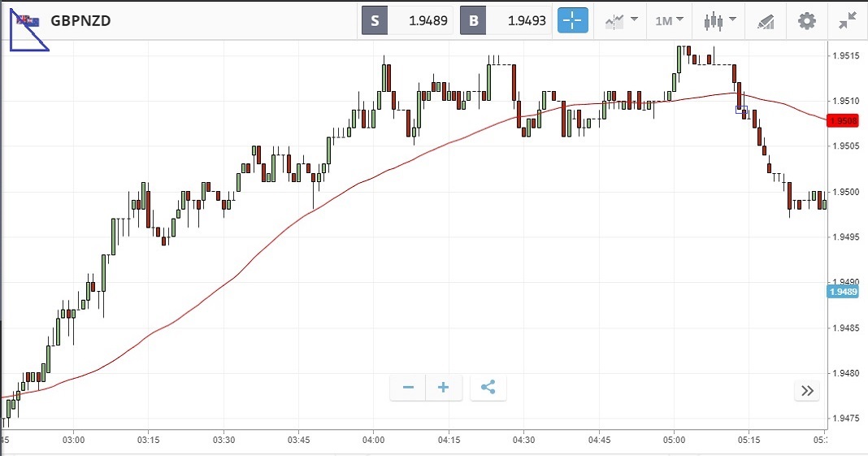
Task: Zoom in with the plus button
Action: coord(444,388)
